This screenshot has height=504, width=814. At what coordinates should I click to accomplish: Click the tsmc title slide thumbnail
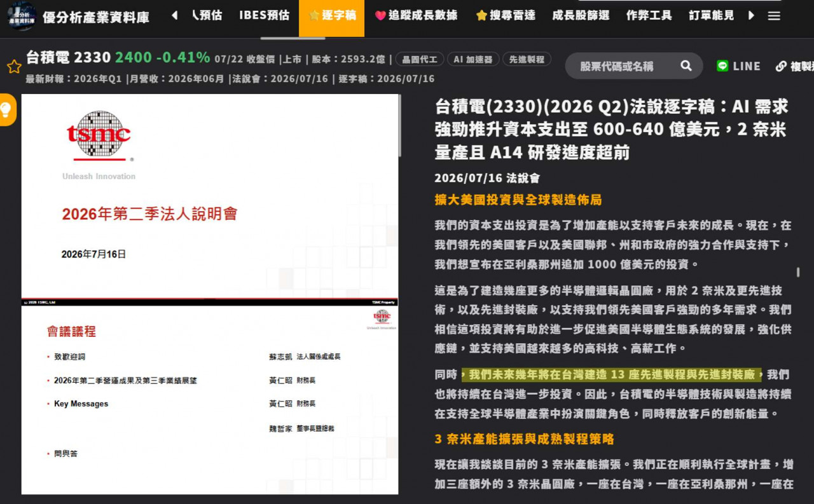click(210, 196)
